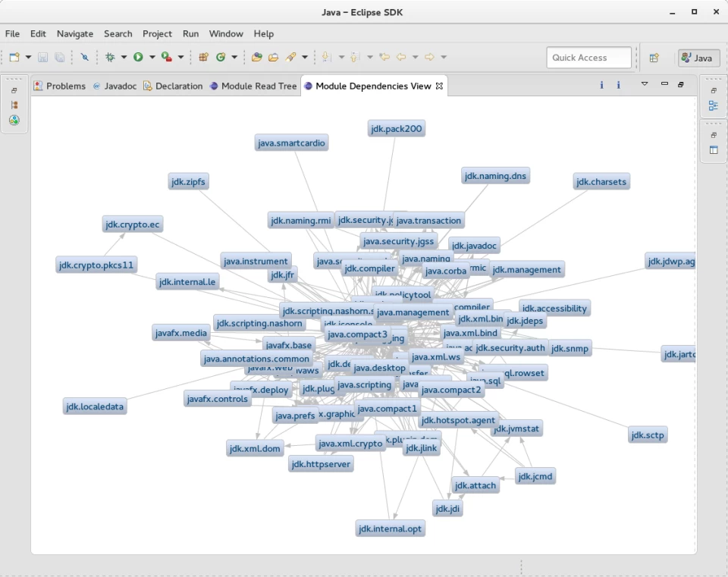The width and height of the screenshot is (728, 577).
Task: Switch to the Module Read Tree tab
Action: pos(253,86)
